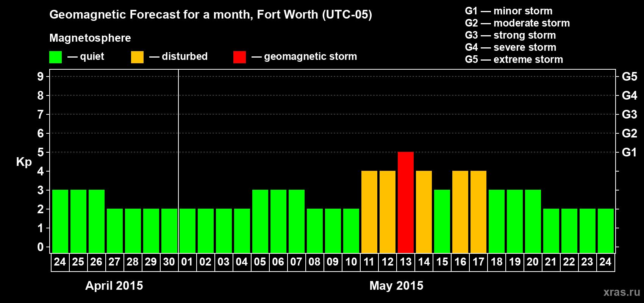Click the Kp value 5 axis label
Image resolution: width=644 pixels, height=303 pixels.
(41, 152)
